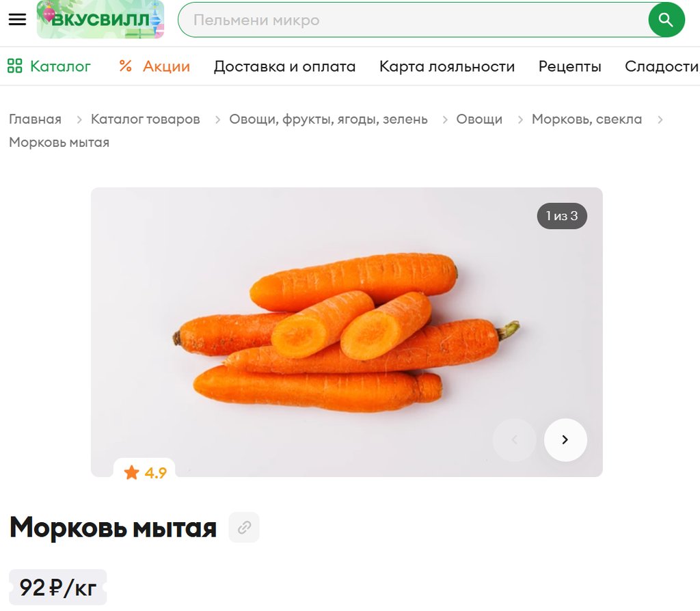
Task: Open the hamburger menu
Action: (17, 19)
